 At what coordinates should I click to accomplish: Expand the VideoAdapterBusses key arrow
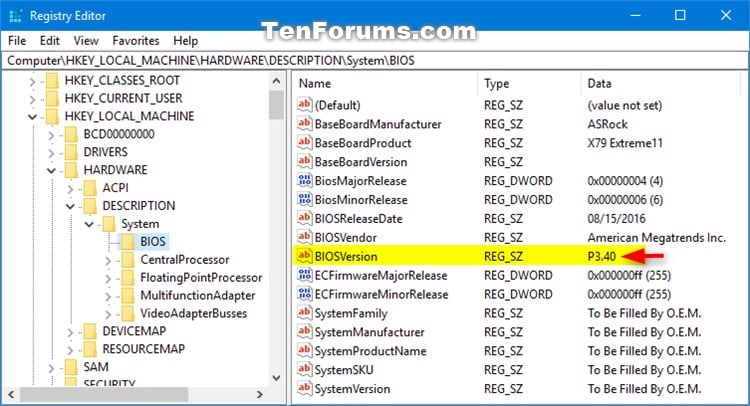[x=108, y=315]
